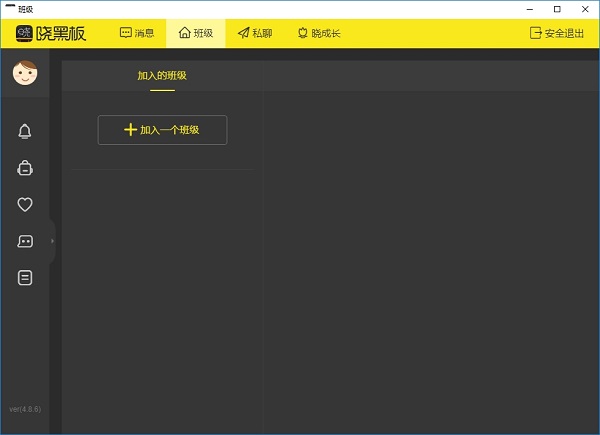Click the version text ver(4.8.6)
The height and width of the screenshot is (435, 600).
point(25,409)
